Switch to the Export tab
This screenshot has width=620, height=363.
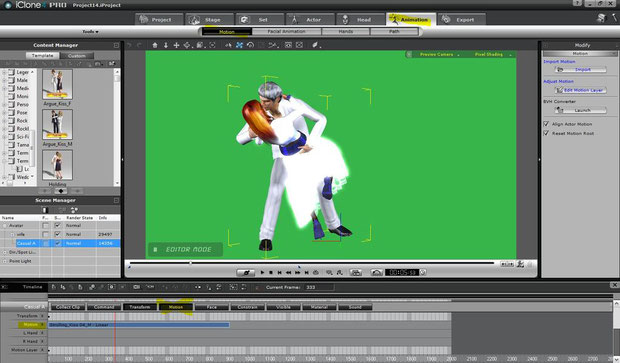[x=461, y=19]
